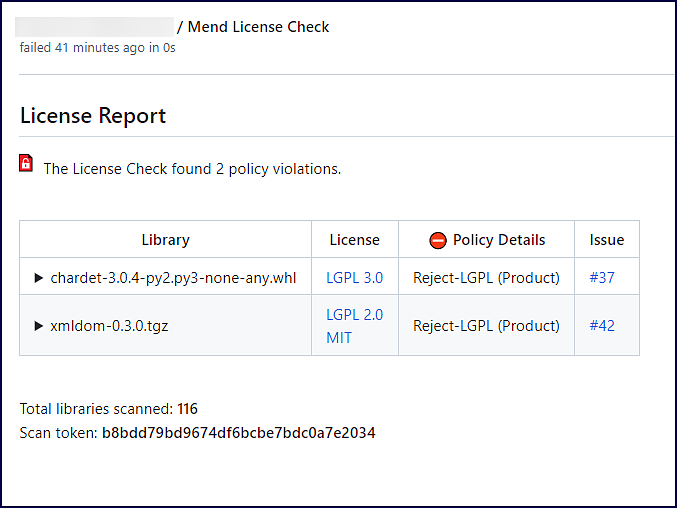Click the License column header
The height and width of the screenshot is (508, 677).
tap(354, 240)
